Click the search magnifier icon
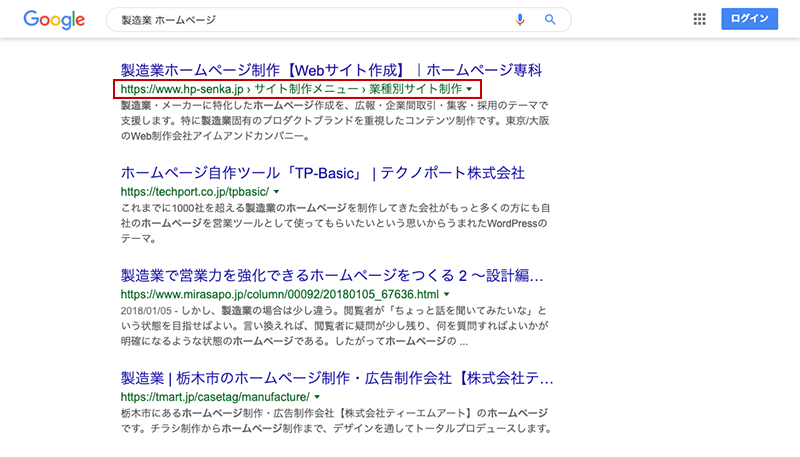800x457 pixels. (x=549, y=19)
